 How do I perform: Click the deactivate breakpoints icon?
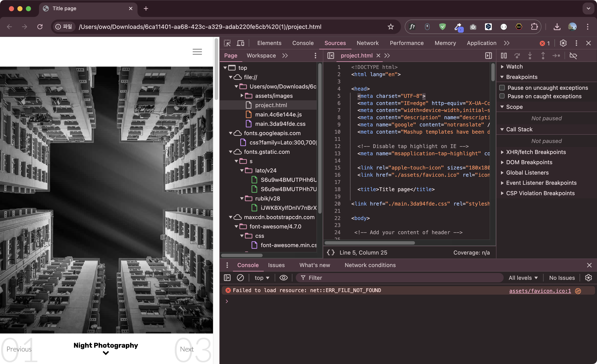pyautogui.click(x=573, y=55)
